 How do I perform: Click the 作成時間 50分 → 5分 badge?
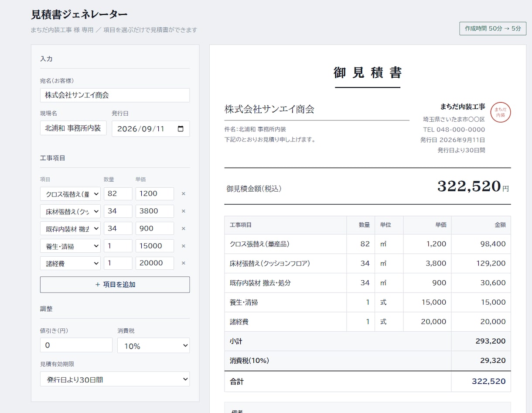[x=493, y=28]
